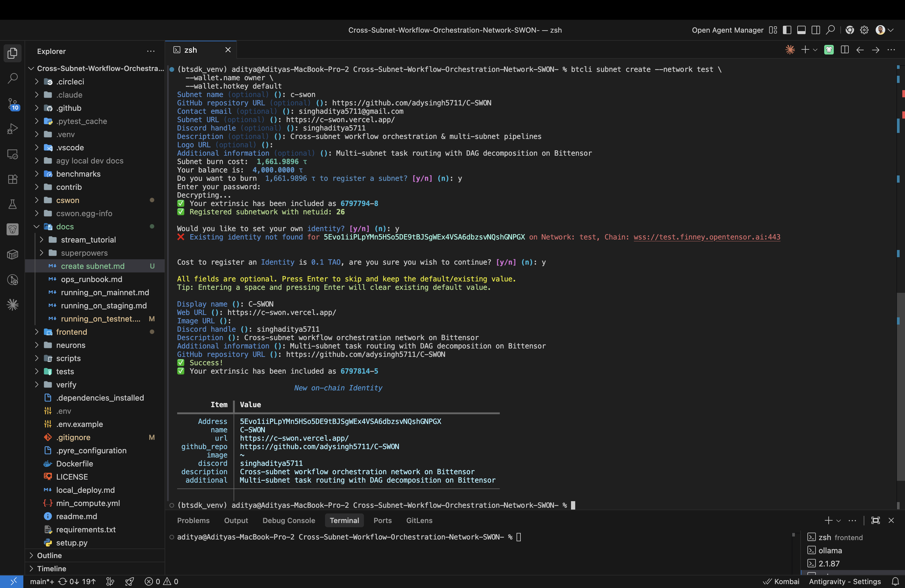The height and width of the screenshot is (588, 905).
Task: Click the settings gear in title bar
Action: click(x=864, y=30)
